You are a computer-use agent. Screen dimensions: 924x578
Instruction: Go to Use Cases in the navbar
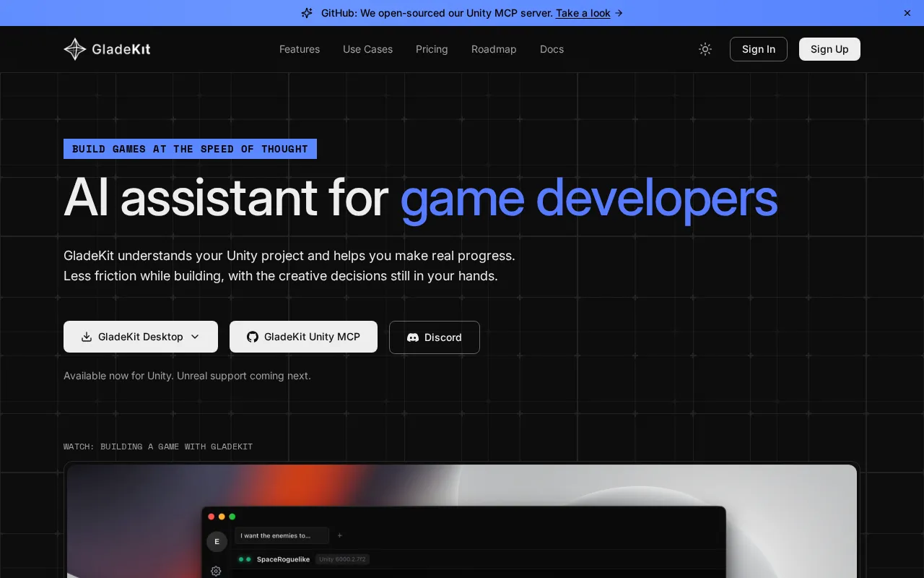click(367, 49)
